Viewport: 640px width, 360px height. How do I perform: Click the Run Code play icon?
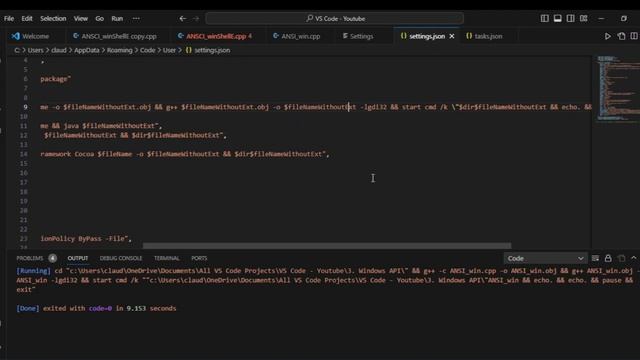tap(608, 36)
